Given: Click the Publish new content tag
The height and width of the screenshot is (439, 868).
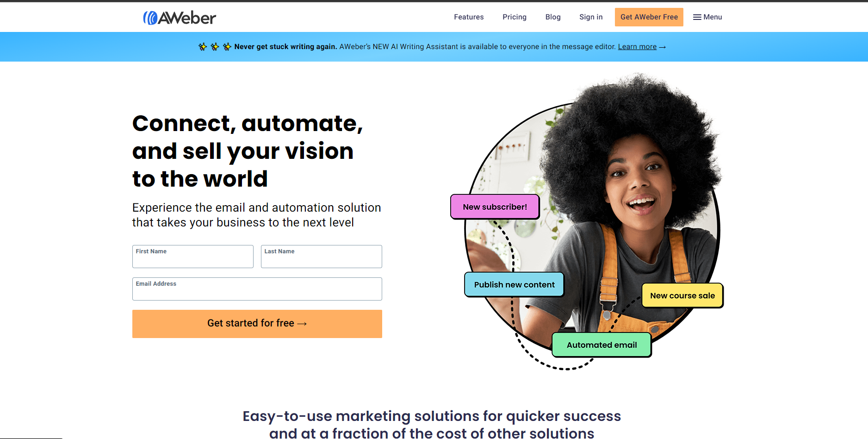Looking at the screenshot, I should 514,285.
